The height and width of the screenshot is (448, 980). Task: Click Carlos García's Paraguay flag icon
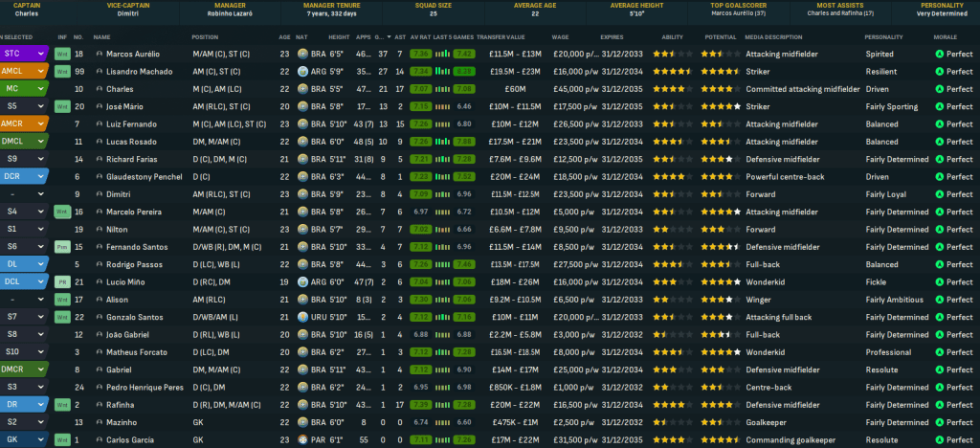[302, 439]
